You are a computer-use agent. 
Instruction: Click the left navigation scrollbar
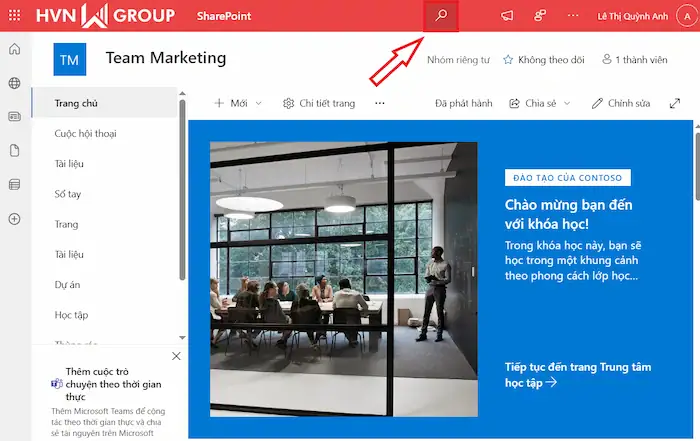182,190
